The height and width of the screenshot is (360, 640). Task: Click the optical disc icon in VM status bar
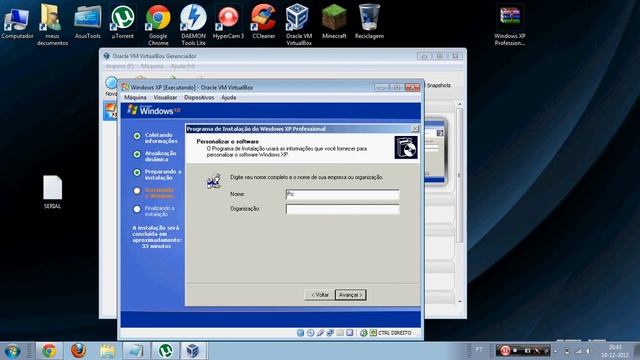pyautogui.click(x=310, y=333)
